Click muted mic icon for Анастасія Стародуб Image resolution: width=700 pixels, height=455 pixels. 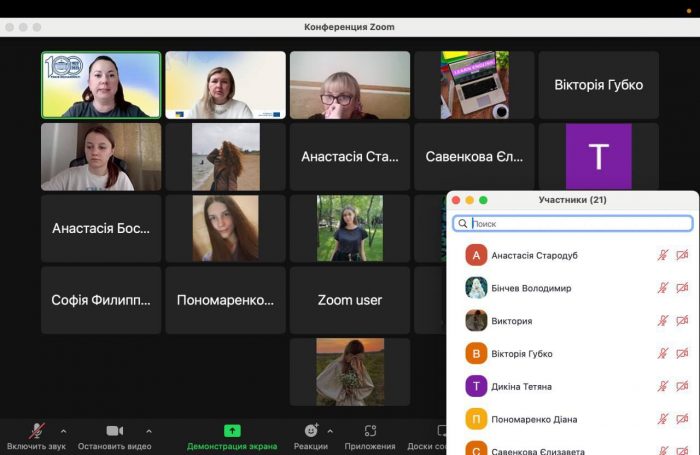click(x=662, y=255)
